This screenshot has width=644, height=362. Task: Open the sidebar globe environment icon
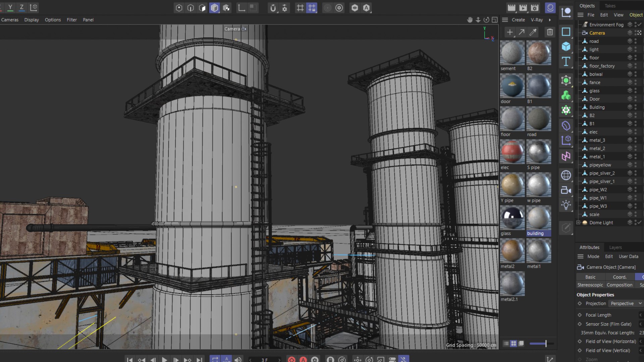pyautogui.click(x=566, y=175)
